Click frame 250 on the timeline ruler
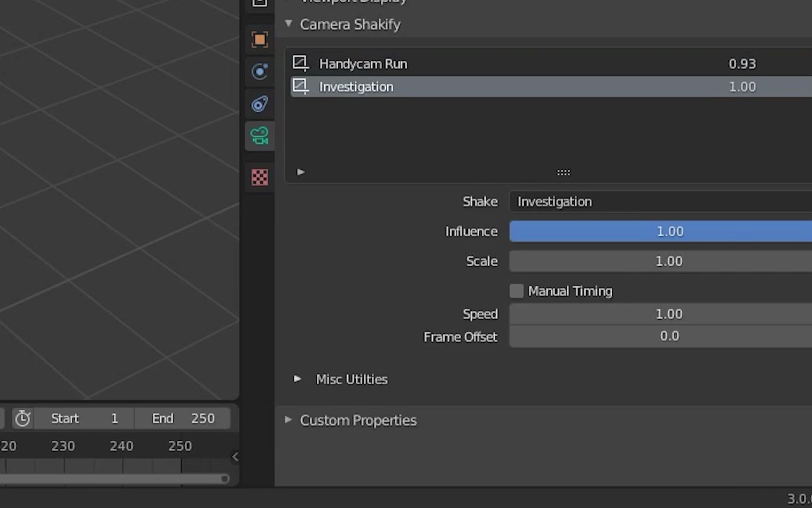Image resolution: width=812 pixels, height=508 pixels. [180, 446]
